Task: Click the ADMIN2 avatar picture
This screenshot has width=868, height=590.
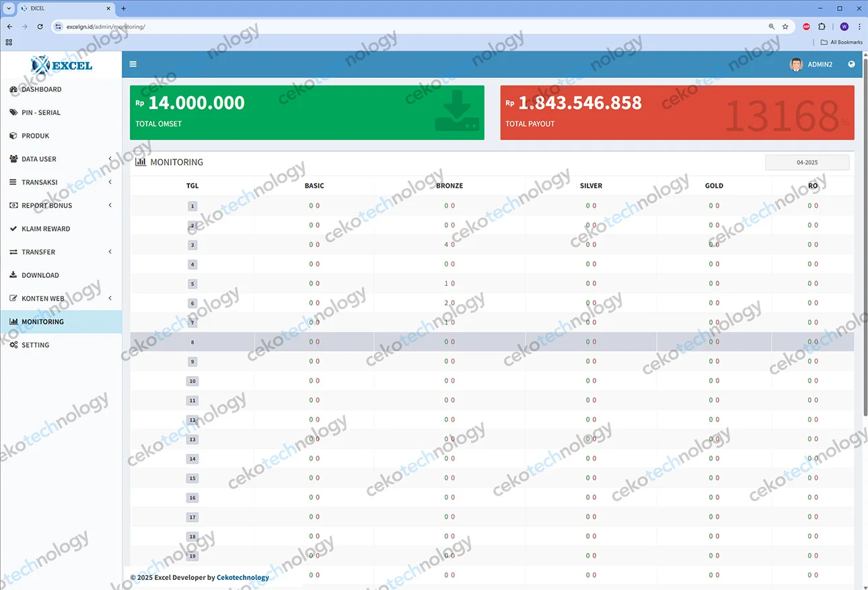Action: click(796, 65)
